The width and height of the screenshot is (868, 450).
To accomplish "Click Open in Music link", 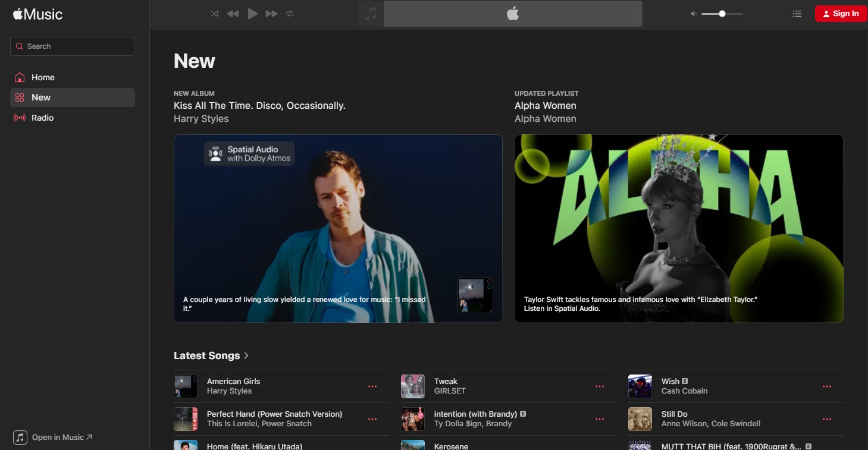I will click(x=62, y=437).
